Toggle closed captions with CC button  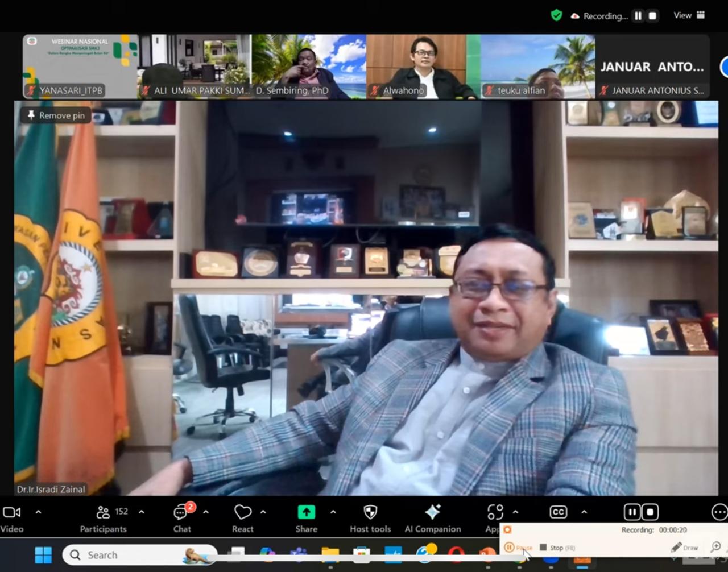558,512
